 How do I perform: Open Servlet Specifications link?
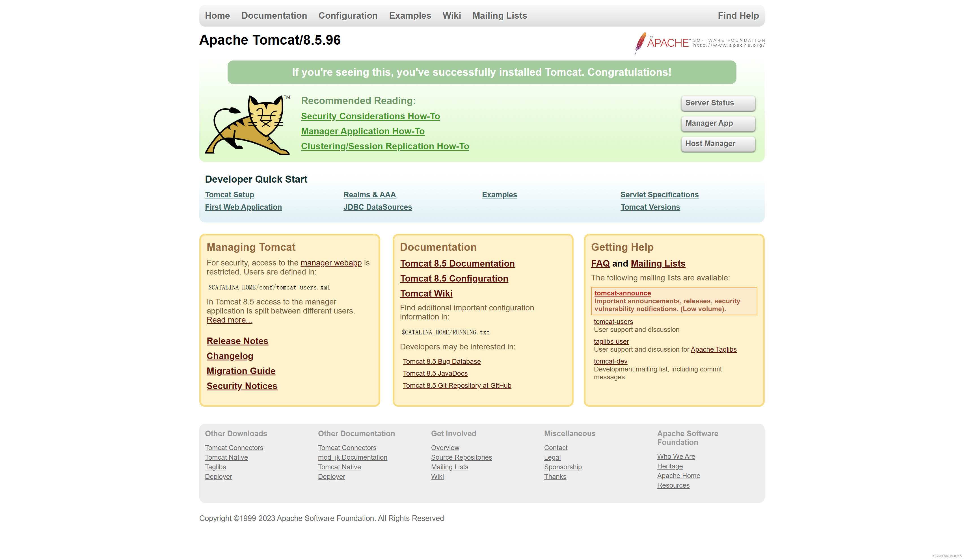point(659,195)
